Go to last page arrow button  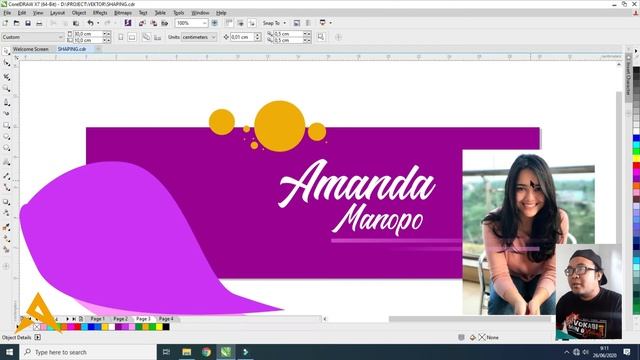[74, 319]
